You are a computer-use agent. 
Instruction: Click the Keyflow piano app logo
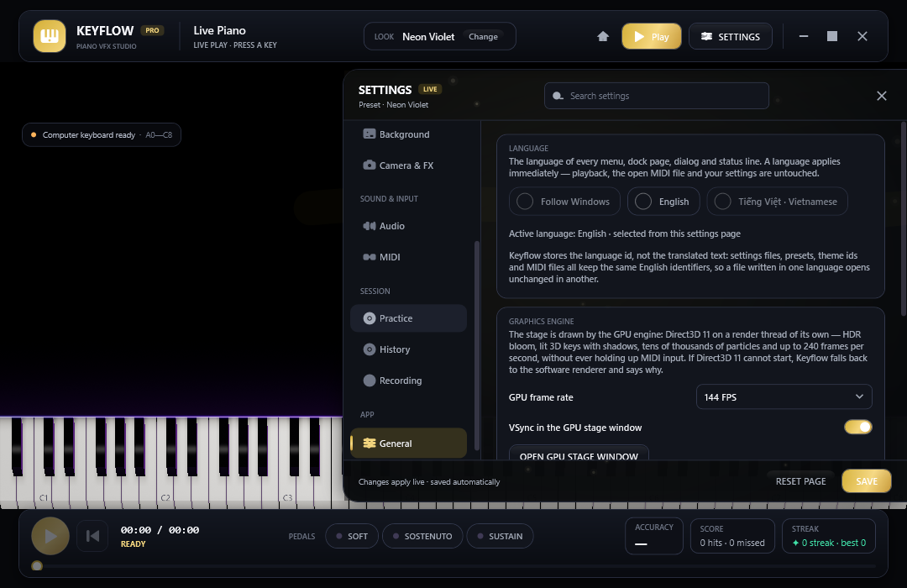tap(50, 36)
